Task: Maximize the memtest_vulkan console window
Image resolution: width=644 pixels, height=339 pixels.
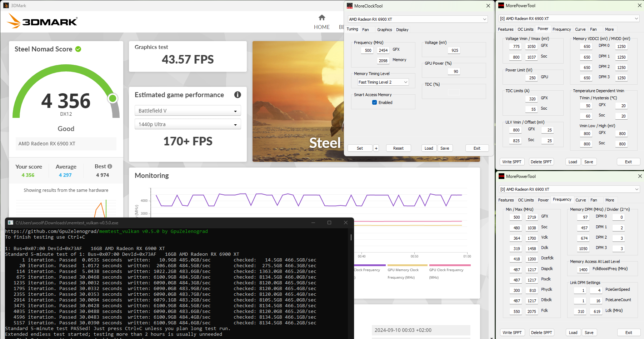Action: click(x=329, y=223)
